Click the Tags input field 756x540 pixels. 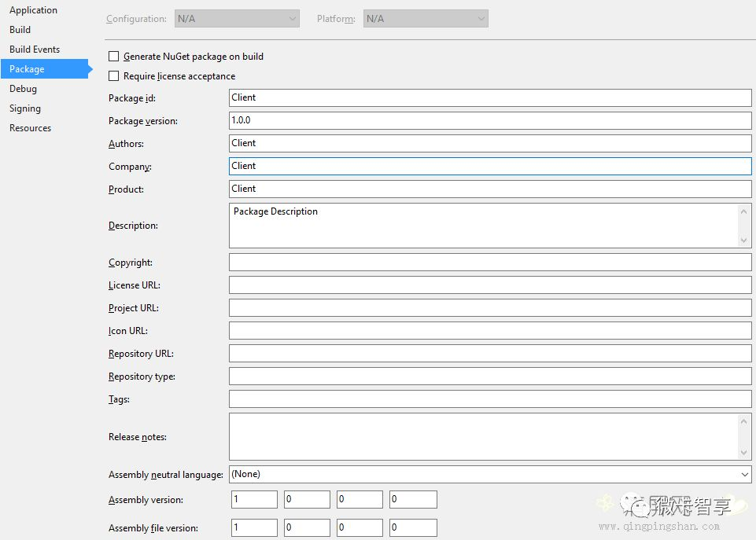coord(489,399)
